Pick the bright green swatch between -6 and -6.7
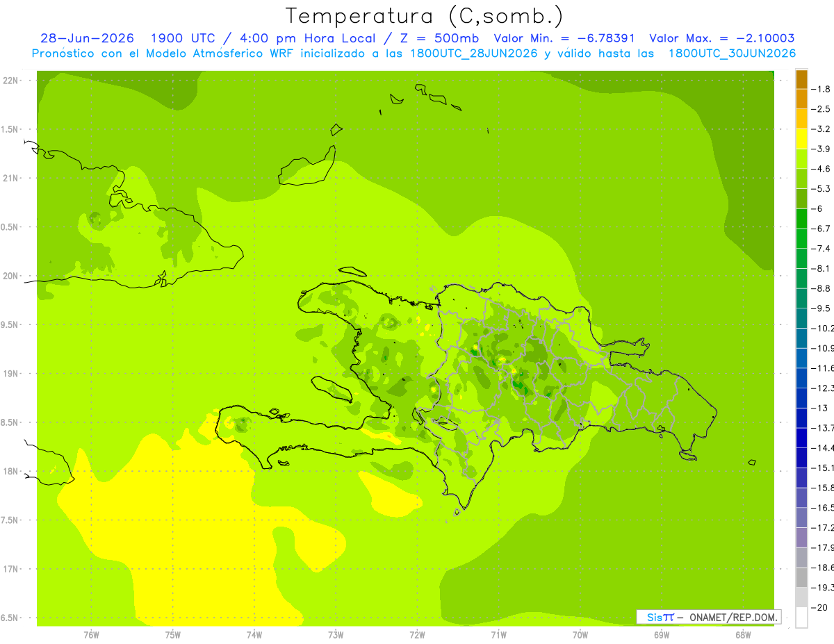Viewport: 834px width, 644px height. (x=801, y=219)
